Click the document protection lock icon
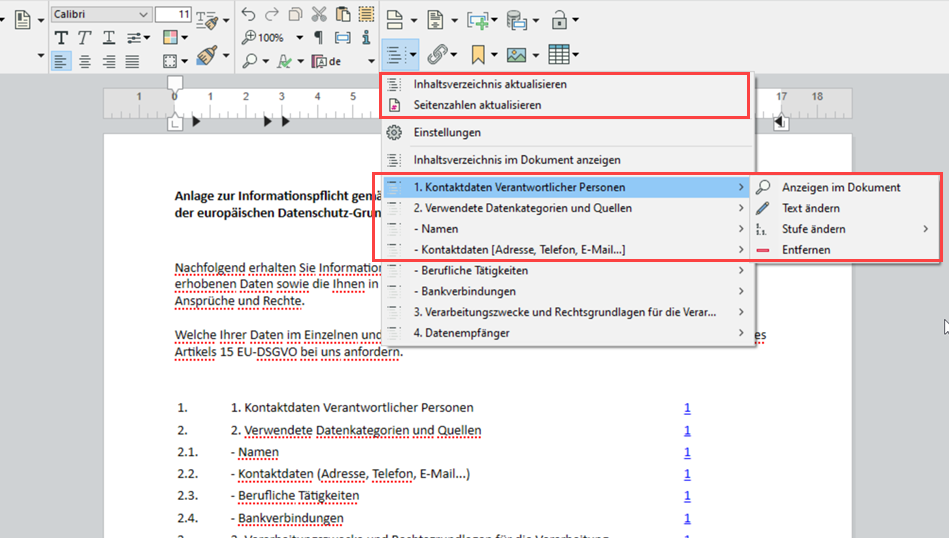The width and height of the screenshot is (949, 538). tap(560, 19)
